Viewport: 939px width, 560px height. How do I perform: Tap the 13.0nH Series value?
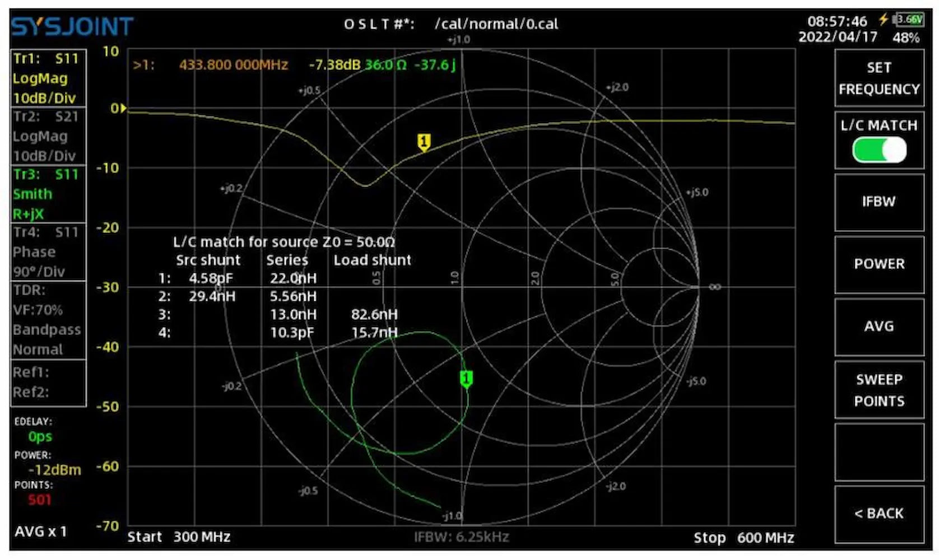pyautogui.click(x=293, y=315)
